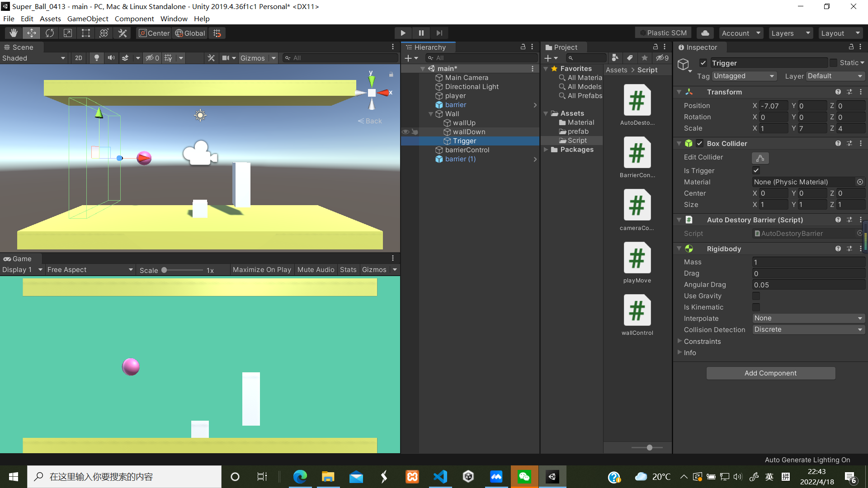
Task: Click search by label icon in Project
Action: [630, 58]
